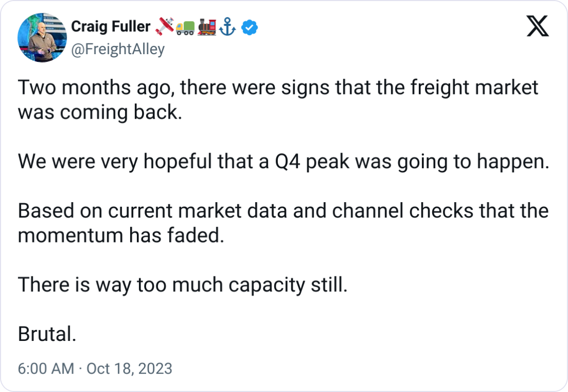Click the text "was coming back."
The width and height of the screenshot is (568, 392).
click(100, 112)
